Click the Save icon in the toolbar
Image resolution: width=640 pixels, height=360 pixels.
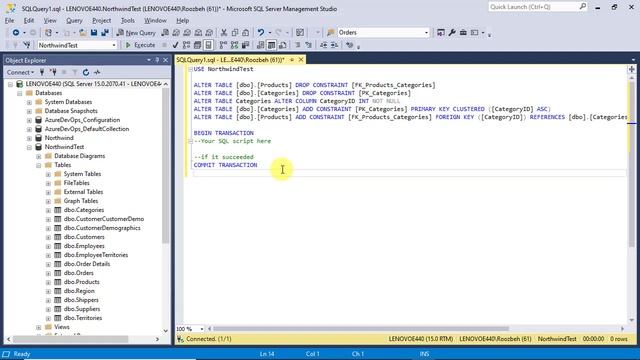pos(94,33)
